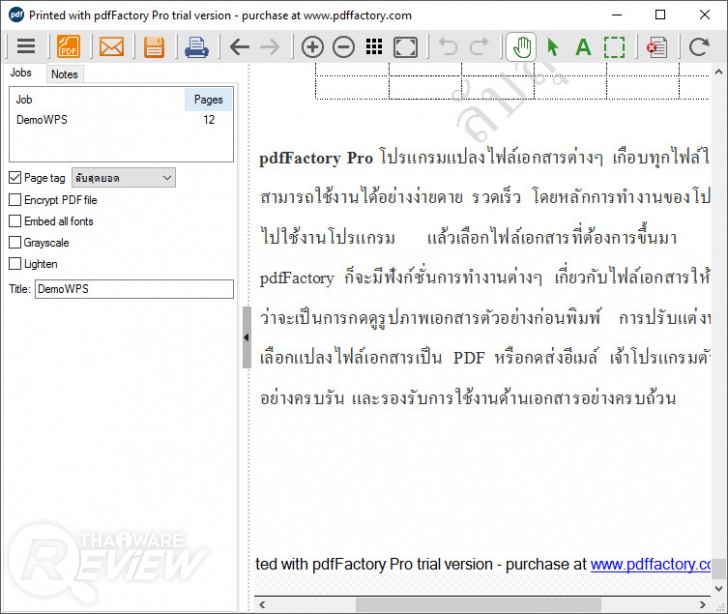
Task: Click the Job column header
Action: [x=98, y=99]
